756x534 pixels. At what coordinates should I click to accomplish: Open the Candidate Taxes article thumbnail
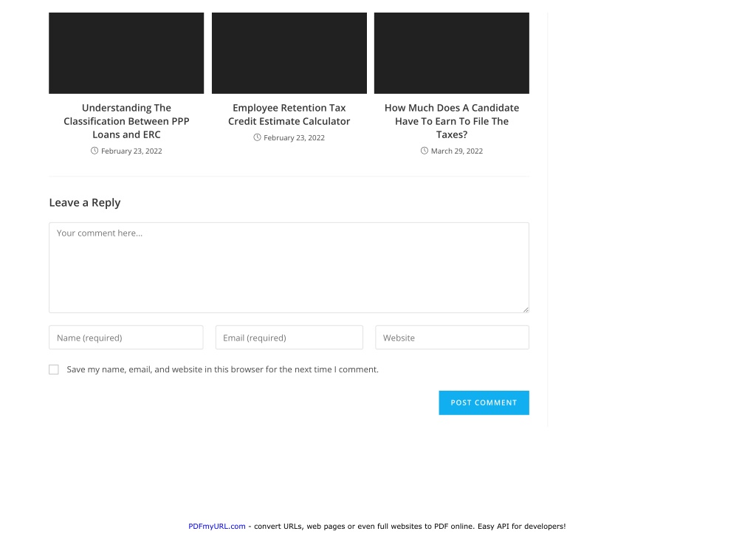tap(452, 53)
